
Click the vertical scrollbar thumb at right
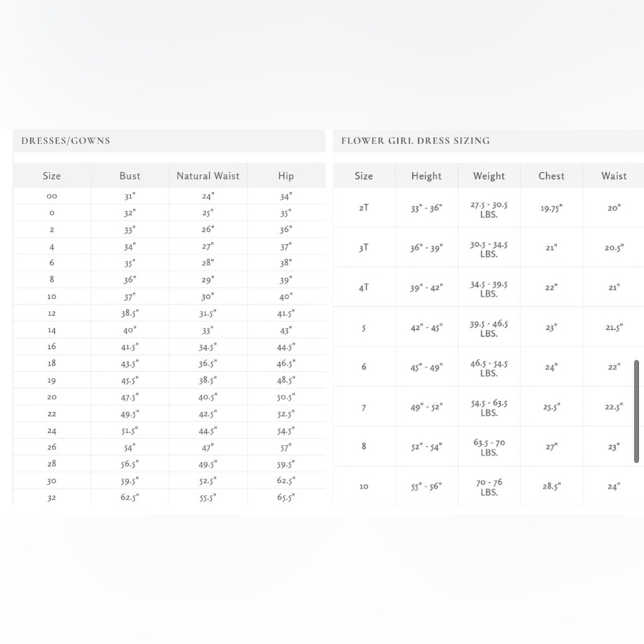(x=636, y=411)
